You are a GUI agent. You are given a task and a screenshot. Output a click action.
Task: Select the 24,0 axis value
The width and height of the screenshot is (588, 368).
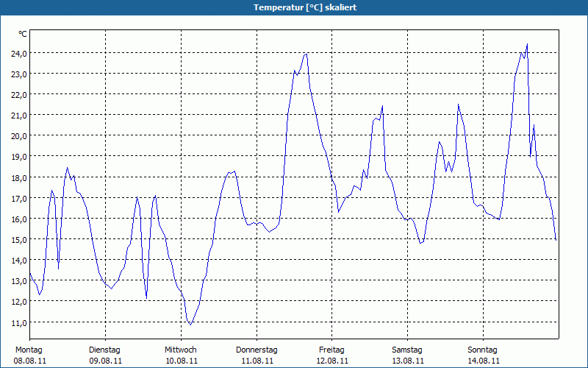tap(19, 53)
